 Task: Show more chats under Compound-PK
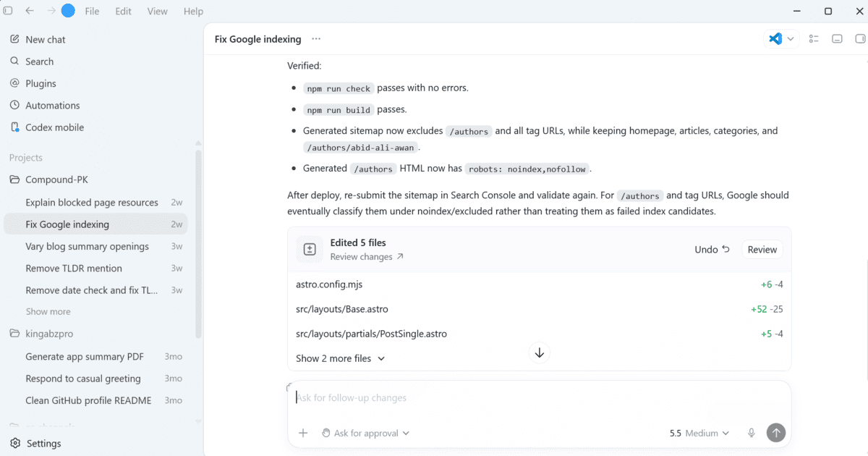pyautogui.click(x=48, y=312)
